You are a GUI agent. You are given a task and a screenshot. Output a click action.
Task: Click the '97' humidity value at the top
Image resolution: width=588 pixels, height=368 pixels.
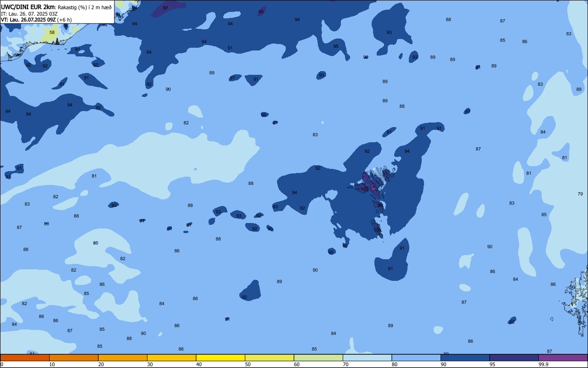[x=165, y=8]
